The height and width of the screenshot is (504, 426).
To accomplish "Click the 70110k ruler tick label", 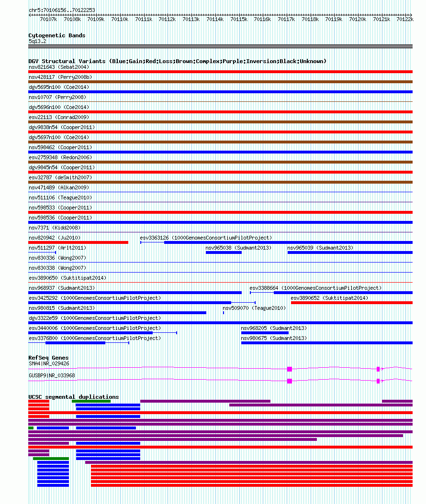I will tap(120, 19).
